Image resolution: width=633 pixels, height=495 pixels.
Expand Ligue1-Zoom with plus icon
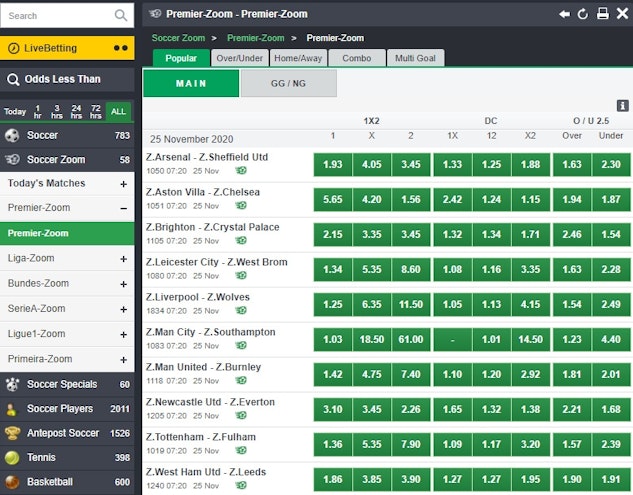124,335
